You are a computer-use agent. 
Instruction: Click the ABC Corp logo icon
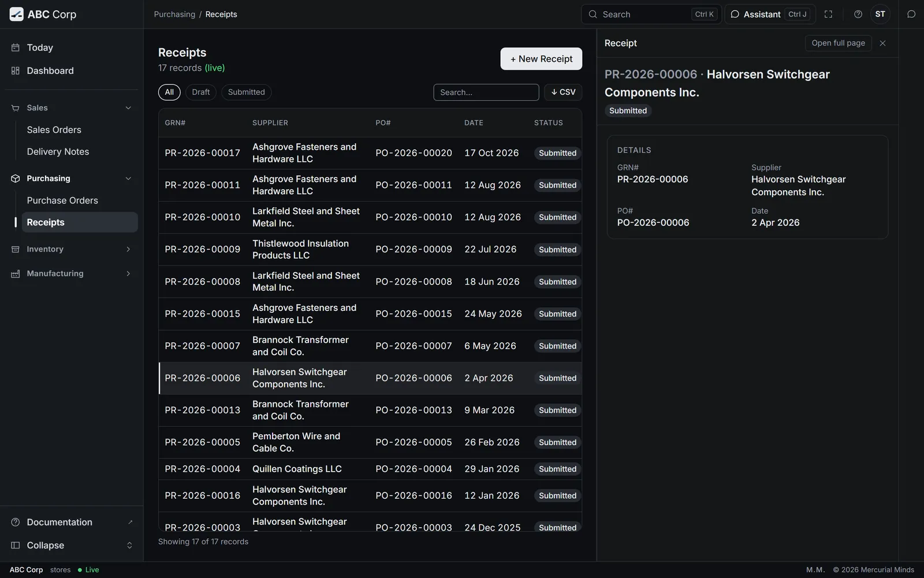click(x=17, y=14)
